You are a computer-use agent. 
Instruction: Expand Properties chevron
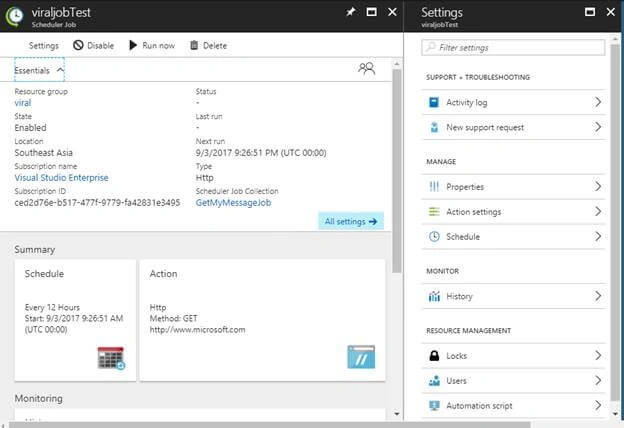tap(598, 186)
